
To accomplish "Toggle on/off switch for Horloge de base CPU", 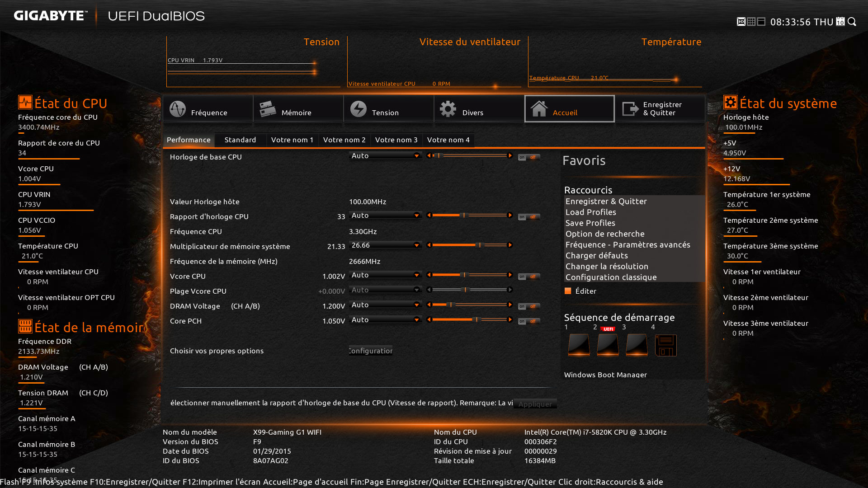I will coord(529,157).
